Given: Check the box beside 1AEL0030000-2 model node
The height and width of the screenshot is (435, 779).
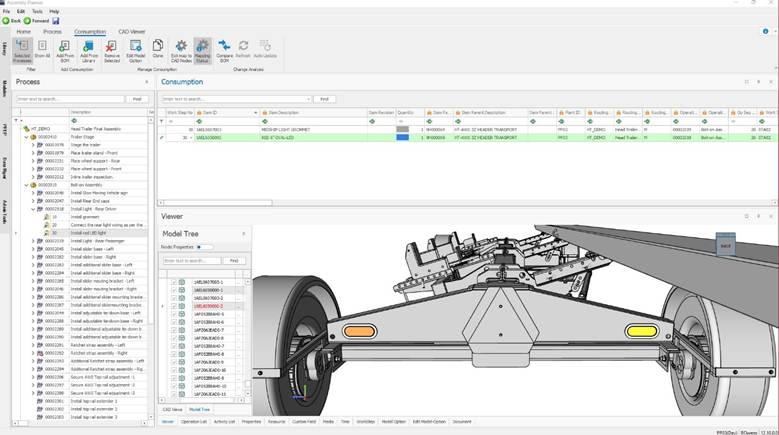Looking at the screenshot, I should pos(174,306).
